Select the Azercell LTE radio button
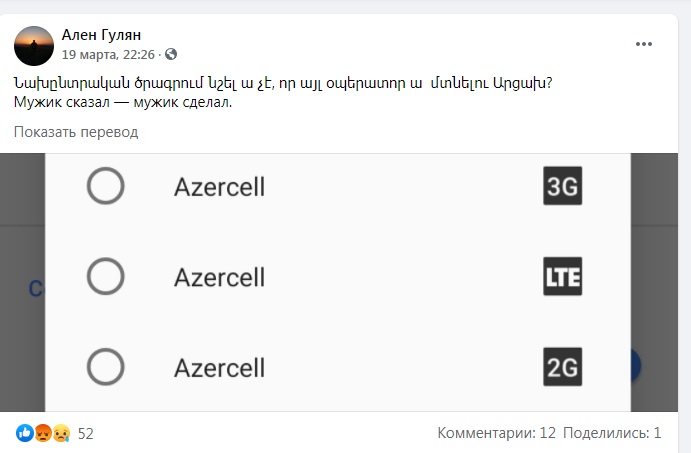The width and height of the screenshot is (691, 453). coord(105,276)
